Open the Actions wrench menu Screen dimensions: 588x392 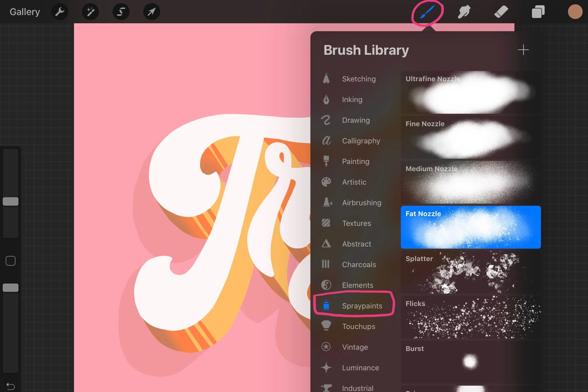[x=60, y=12]
